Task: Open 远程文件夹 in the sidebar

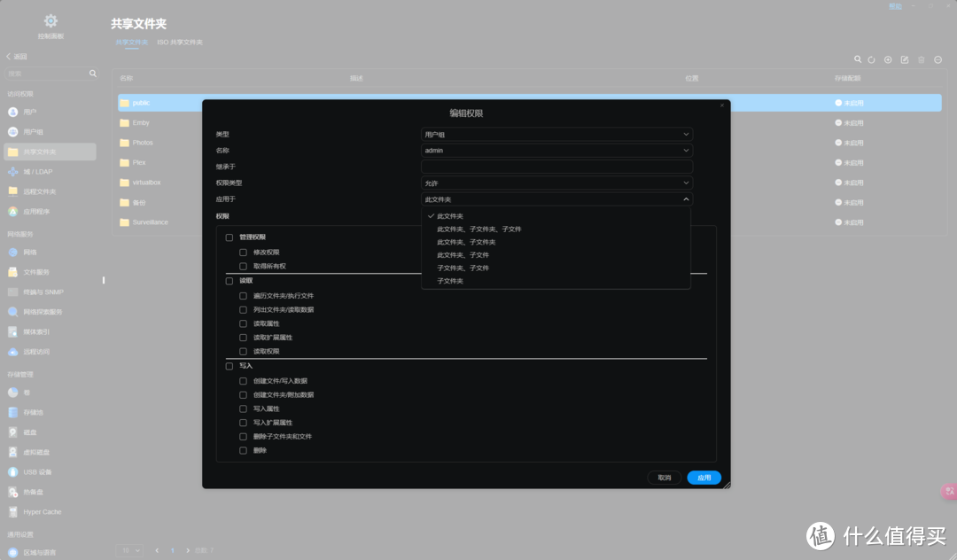Action: click(50, 191)
